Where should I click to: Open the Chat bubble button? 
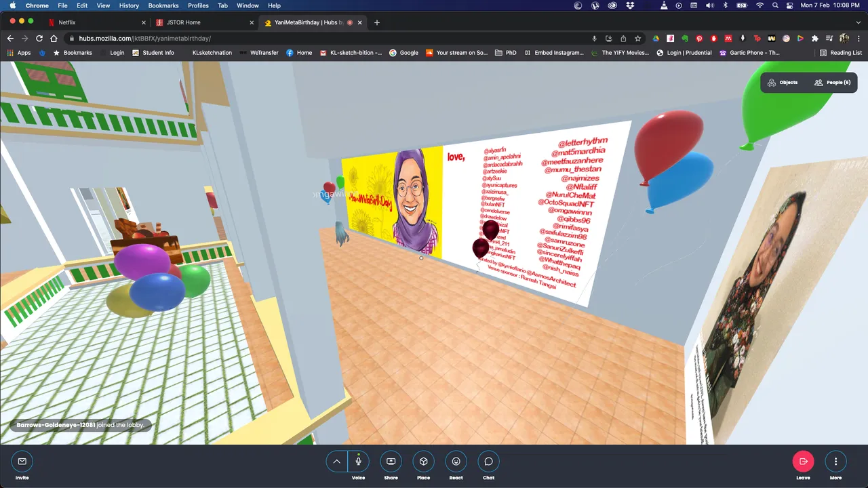[488, 462]
